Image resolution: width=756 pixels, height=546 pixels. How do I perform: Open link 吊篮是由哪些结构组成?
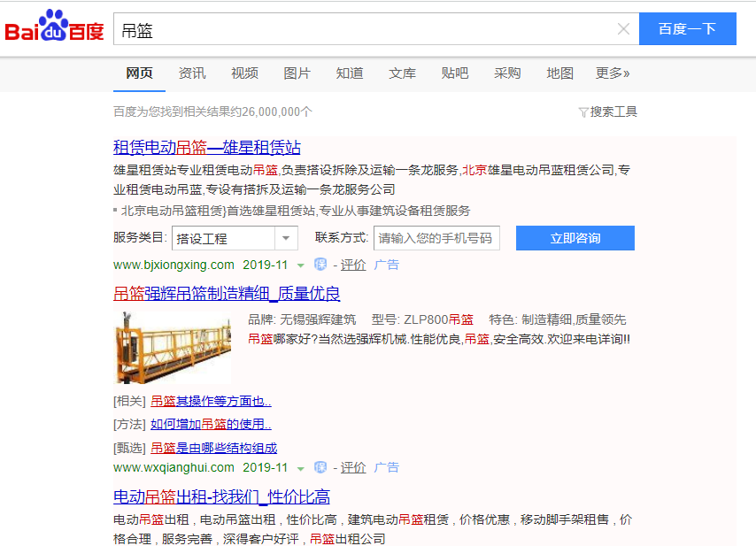(x=214, y=448)
